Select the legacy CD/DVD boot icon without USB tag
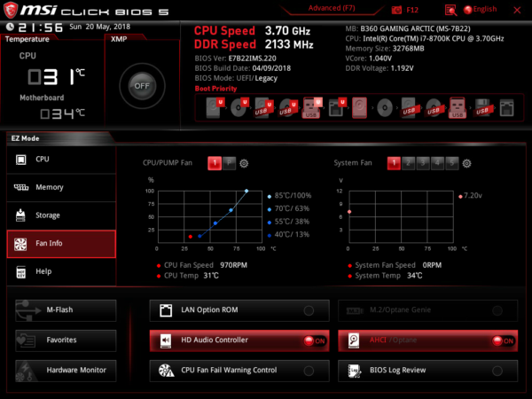 coord(385,108)
